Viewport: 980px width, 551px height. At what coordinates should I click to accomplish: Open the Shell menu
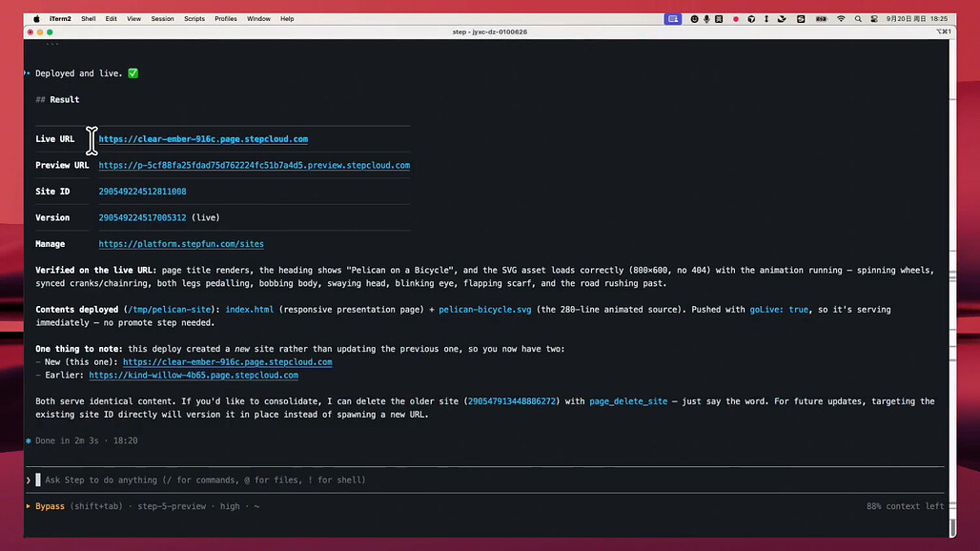point(88,19)
